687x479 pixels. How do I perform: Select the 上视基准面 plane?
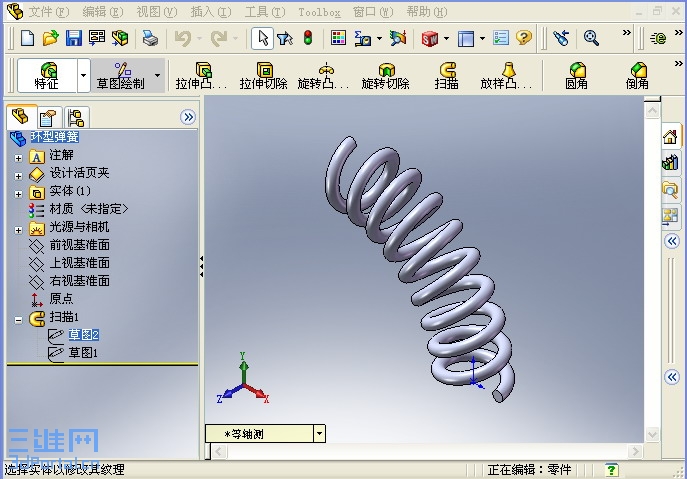(x=79, y=263)
